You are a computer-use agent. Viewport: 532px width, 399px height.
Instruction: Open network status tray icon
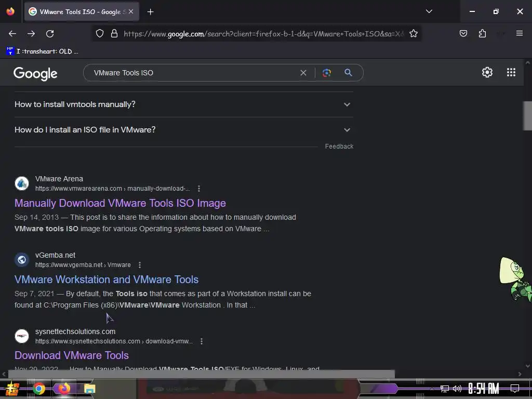pyautogui.click(x=445, y=389)
